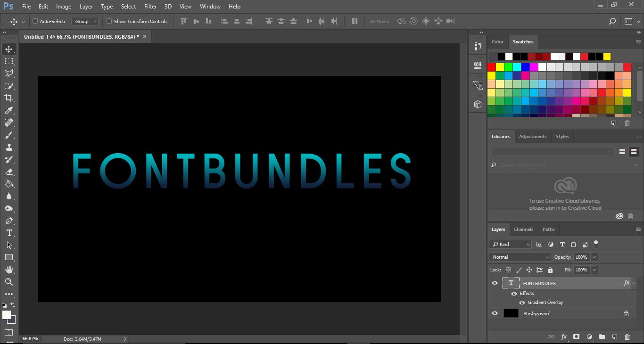Turn layer filtering switch on or off
The width and height of the screenshot is (644, 344).
pyautogui.click(x=596, y=244)
